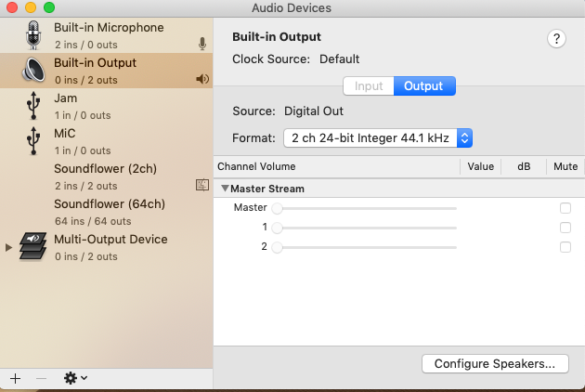Switch to the Input tab
585x392 pixels.
pos(369,86)
